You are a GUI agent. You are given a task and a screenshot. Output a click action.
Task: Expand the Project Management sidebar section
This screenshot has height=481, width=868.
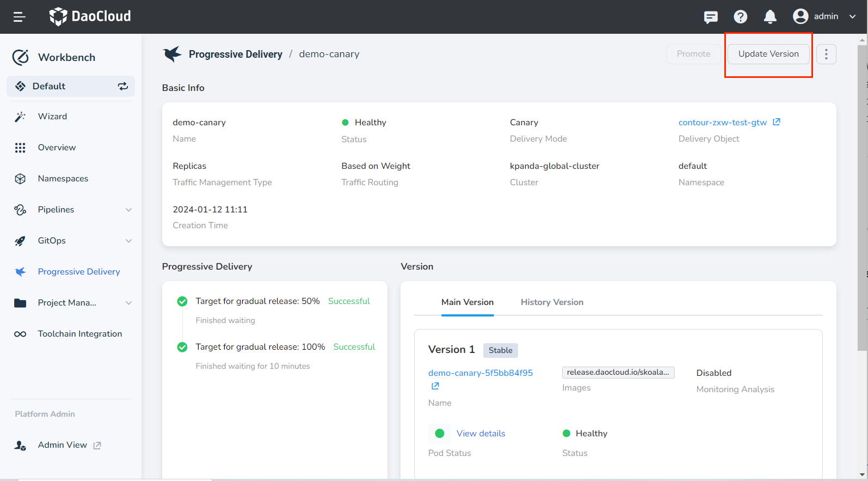click(x=128, y=303)
